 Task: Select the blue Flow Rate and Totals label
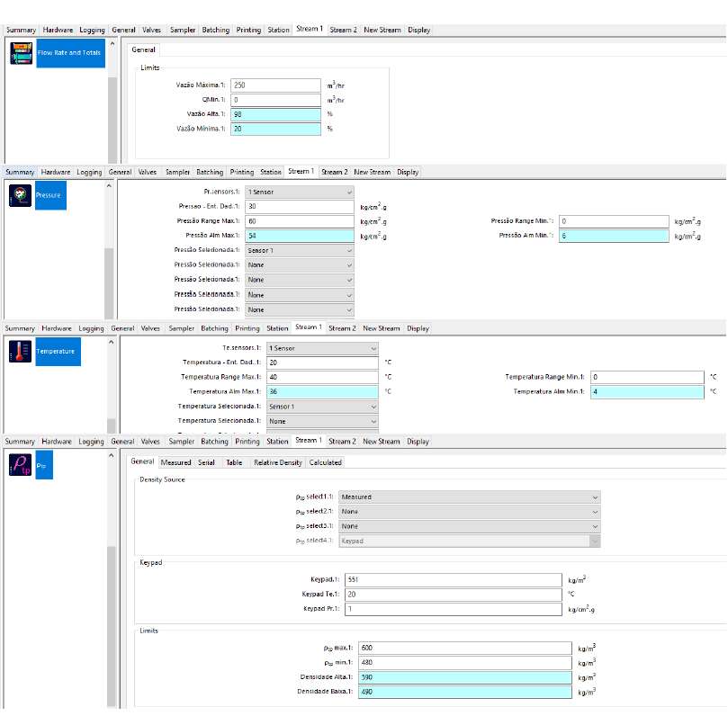pos(70,53)
